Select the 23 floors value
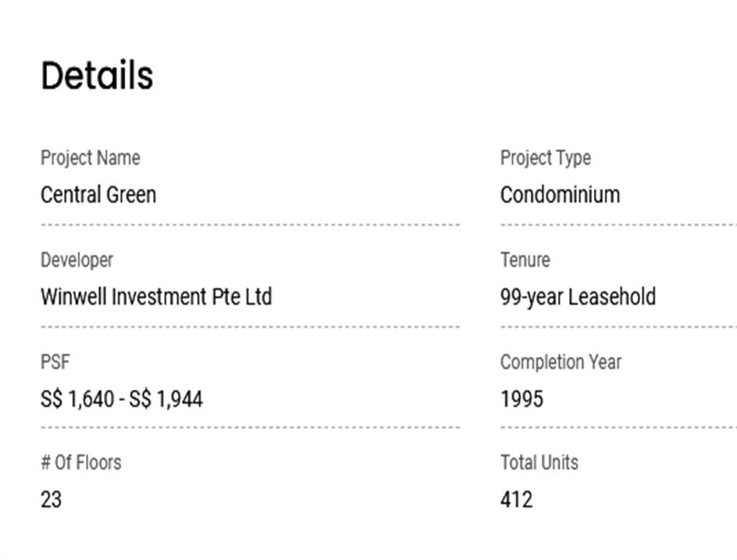 (x=51, y=499)
